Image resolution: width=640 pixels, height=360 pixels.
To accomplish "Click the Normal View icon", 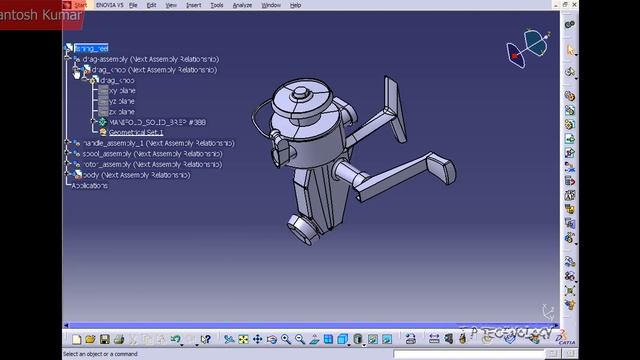I will pos(314,339).
